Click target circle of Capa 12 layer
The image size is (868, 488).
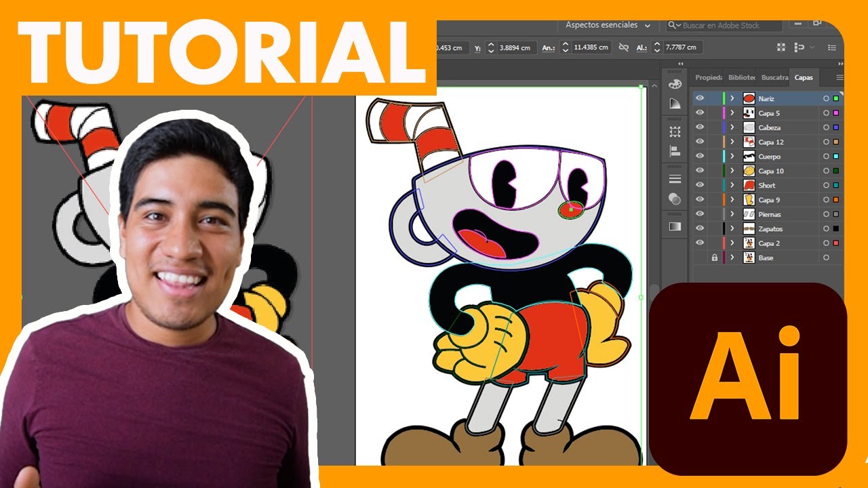tap(826, 142)
